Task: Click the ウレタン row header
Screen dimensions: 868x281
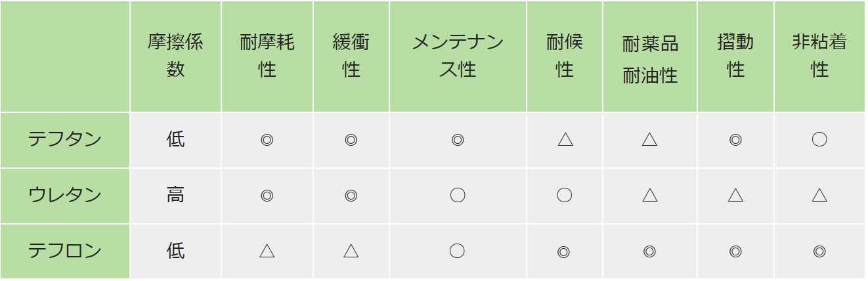Action: pyautogui.click(x=64, y=195)
